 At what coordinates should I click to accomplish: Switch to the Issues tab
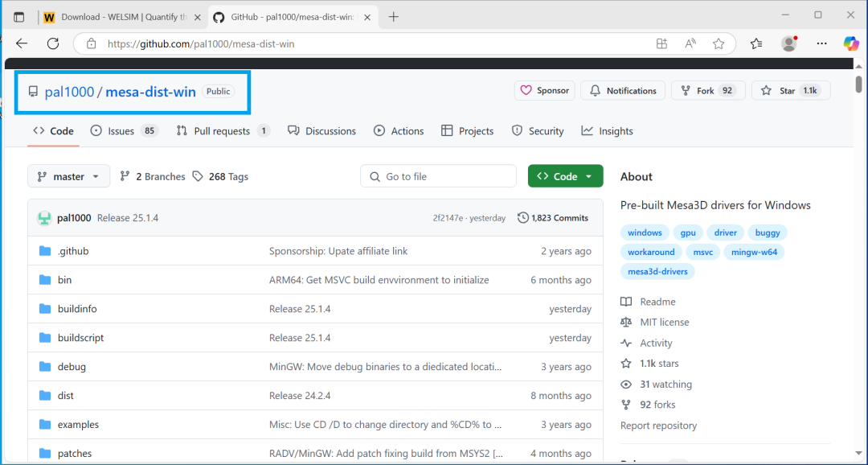click(125, 131)
